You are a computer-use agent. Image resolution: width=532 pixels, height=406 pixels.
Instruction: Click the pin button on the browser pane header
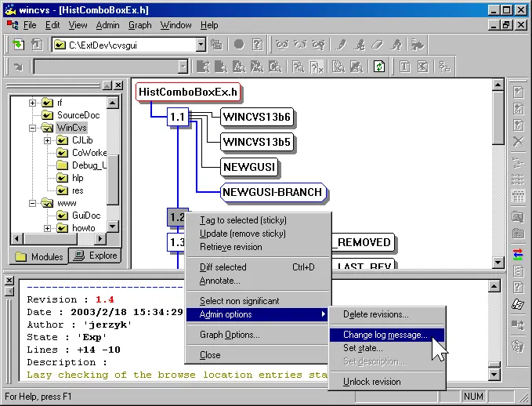pyautogui.click(x=107, y=85)
